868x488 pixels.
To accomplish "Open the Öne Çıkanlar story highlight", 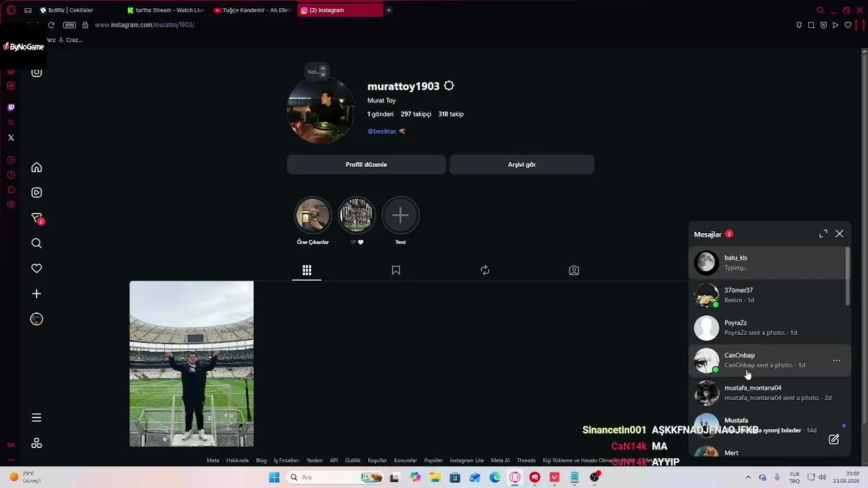I will tap(313, 216).
